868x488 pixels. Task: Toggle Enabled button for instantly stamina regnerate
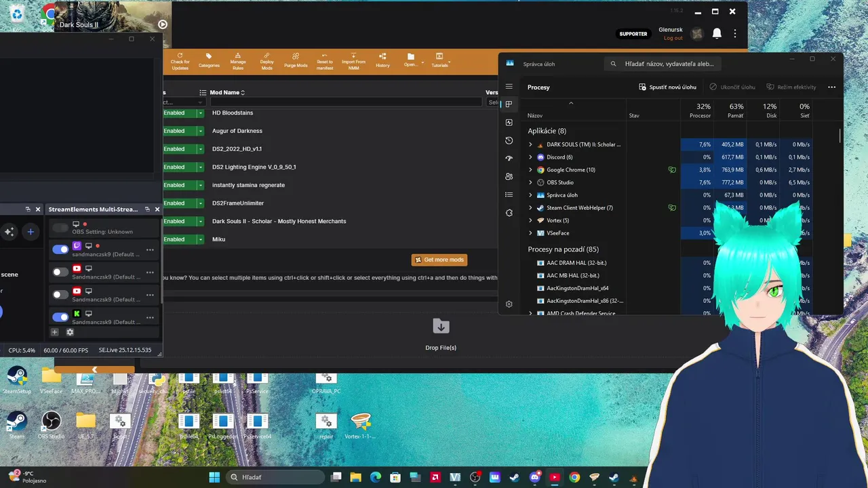coord(179,185)
